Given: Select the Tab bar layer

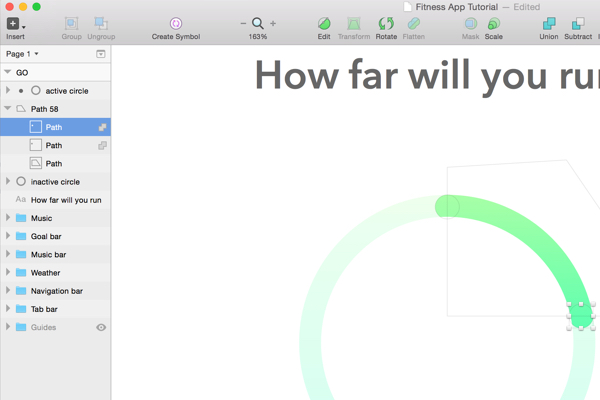Looking at the screenshot, I should pyautogui.click(x=55, y=309).
